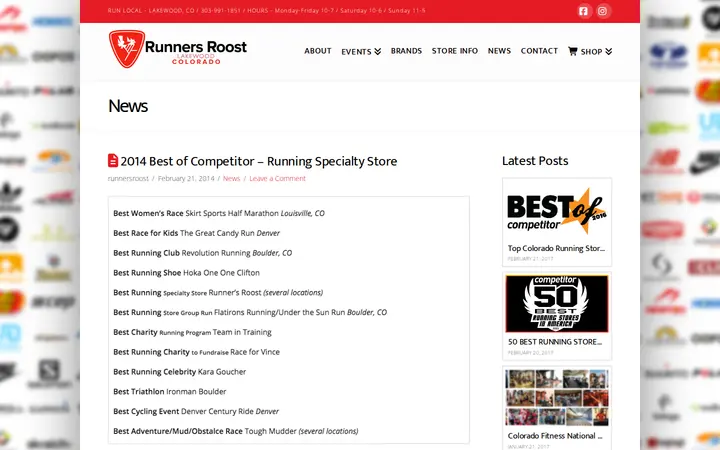The image size is (720, 450).
Task: Open the Instagram profile icon
Action: coord(602,11)
